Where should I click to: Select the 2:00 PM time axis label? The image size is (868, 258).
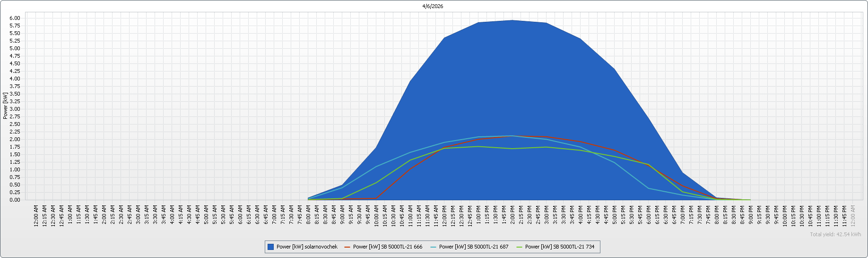[x=513, y=216]
